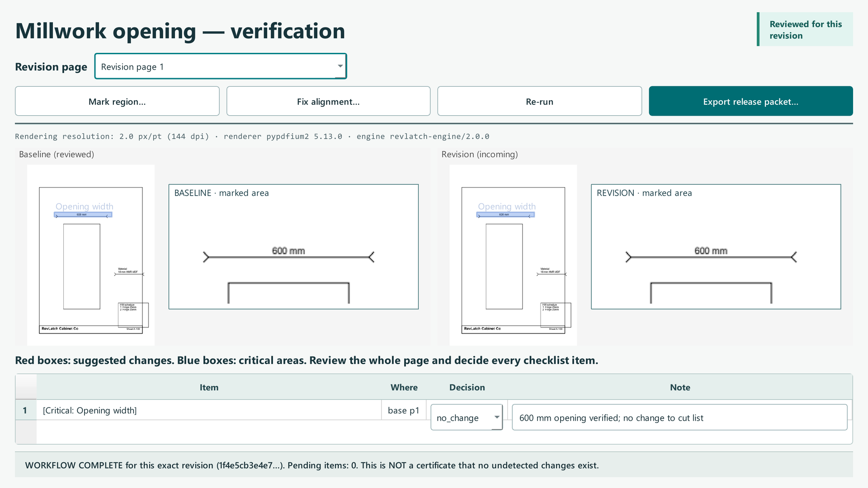The image size is (868, 488).
Task: Click the note field for Opening width
Action: (x=679, y=418)
